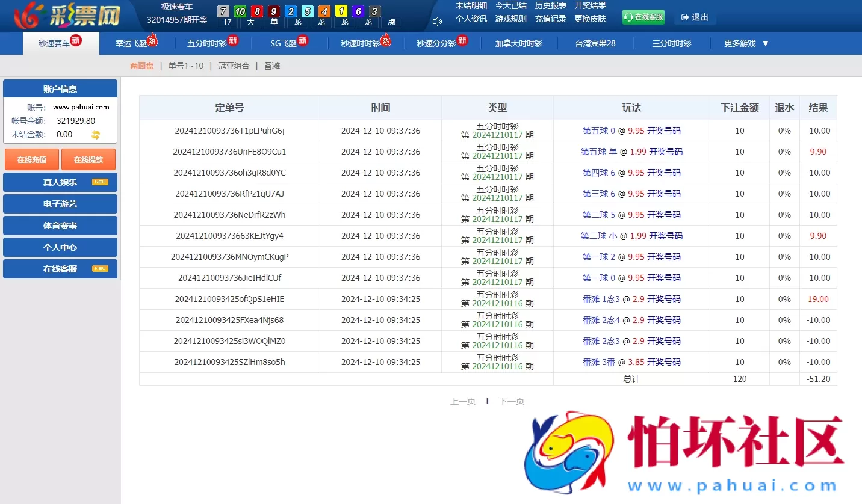Click the 退出 logout icon button
This screenshot has height=504, width=862.
694,18
